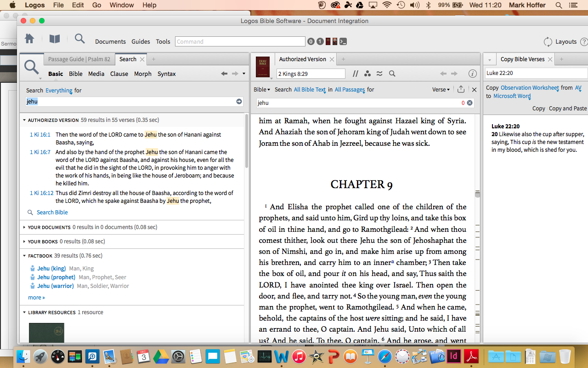Export inline search results share icon

point(461,90)
